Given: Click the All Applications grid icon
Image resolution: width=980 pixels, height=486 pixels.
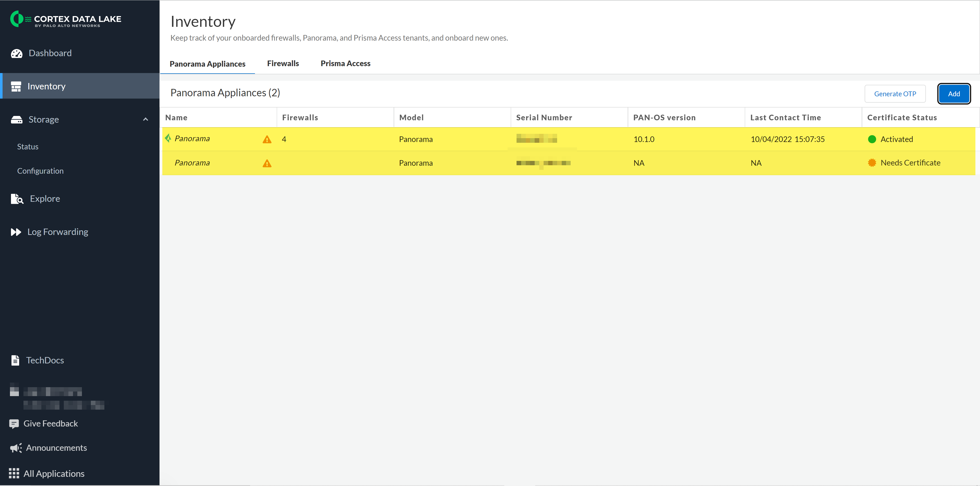Looking at the screenshot, I should pos(14,473).
